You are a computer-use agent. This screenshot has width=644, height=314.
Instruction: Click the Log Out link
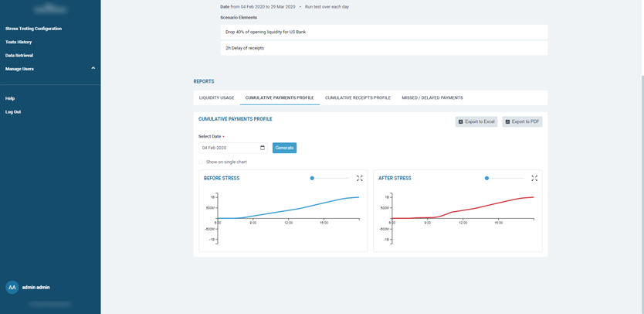click(x=13, y=112)
